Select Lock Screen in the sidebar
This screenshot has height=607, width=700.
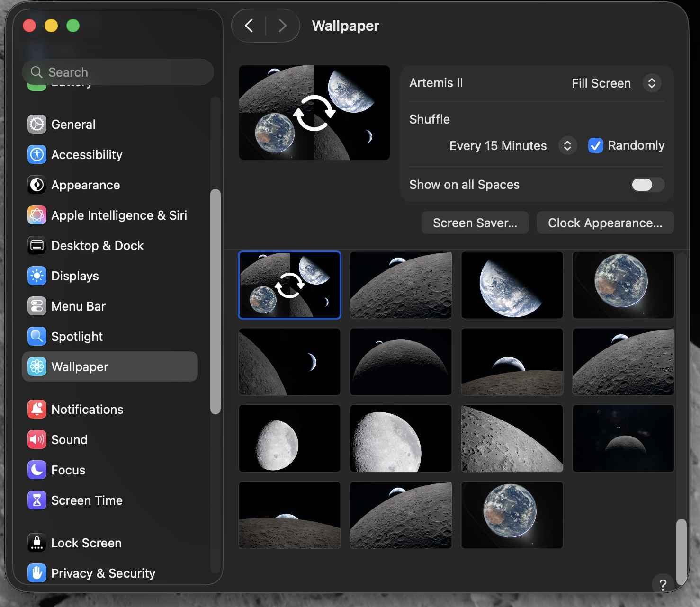(x=36, y=543)
